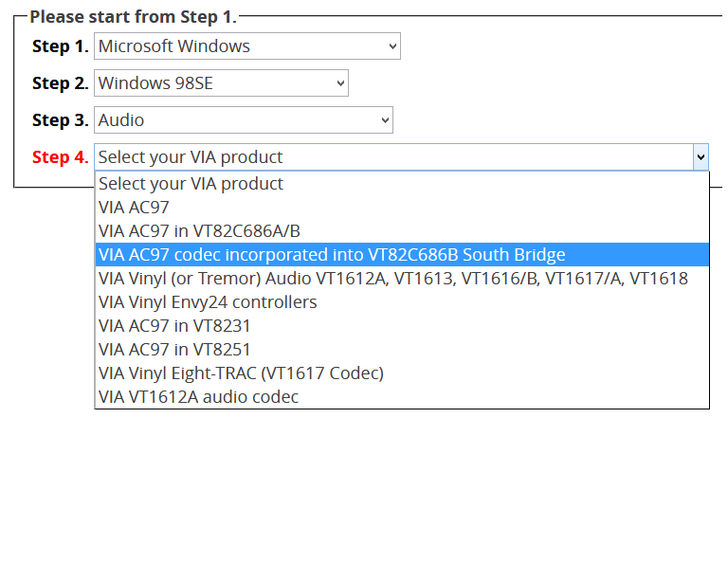Click 'Please start from Step 1' legend text
Screen dimensions: 728x582
[x=133, y=17]
